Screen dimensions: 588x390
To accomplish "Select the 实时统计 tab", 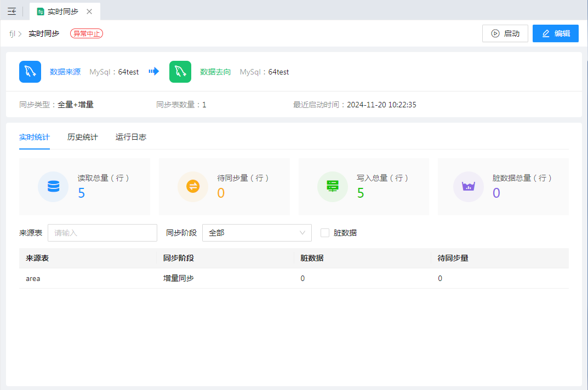I will [x=35, y=137].
